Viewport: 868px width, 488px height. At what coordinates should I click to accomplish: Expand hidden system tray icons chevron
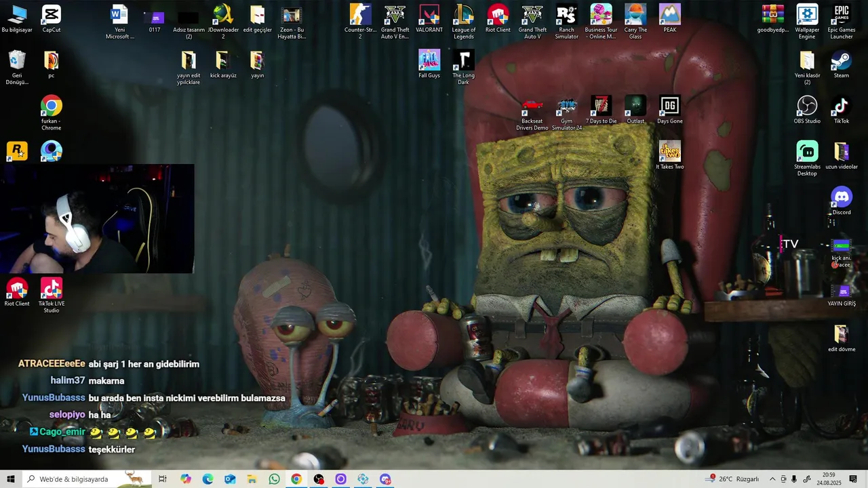(772, 479)
